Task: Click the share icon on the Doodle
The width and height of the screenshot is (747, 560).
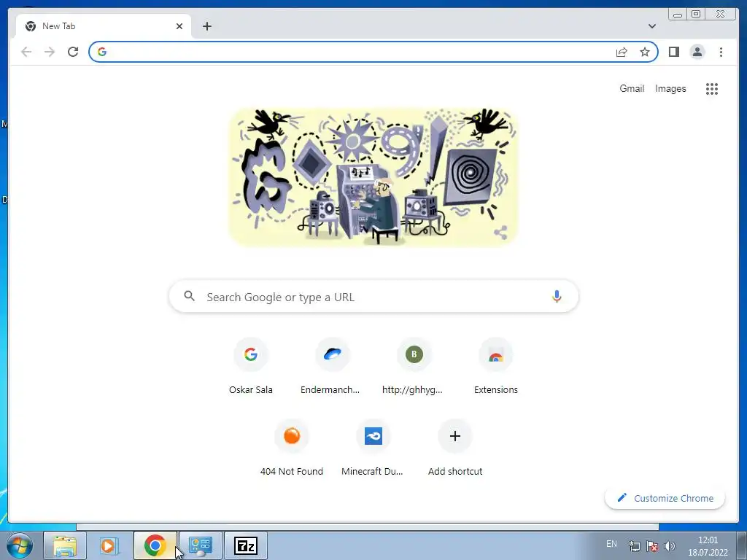Action: point(500,233)
